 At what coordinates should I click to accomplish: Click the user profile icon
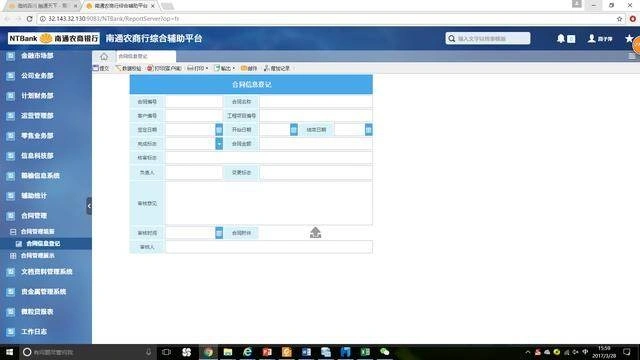591,38
